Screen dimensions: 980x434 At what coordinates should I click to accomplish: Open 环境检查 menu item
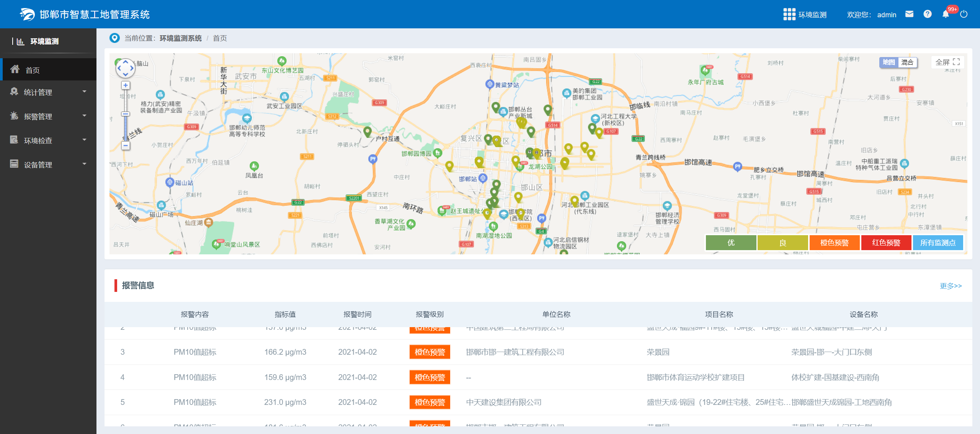tap(48, 140)
